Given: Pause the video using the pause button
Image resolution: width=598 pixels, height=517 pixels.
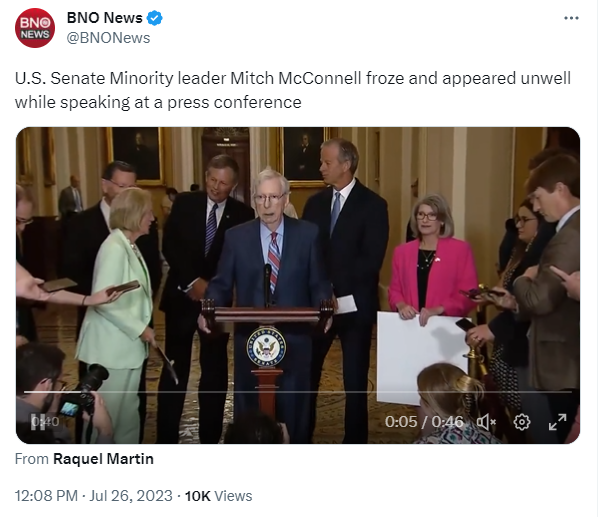Looking at the screenshot, I should point(37,422).
